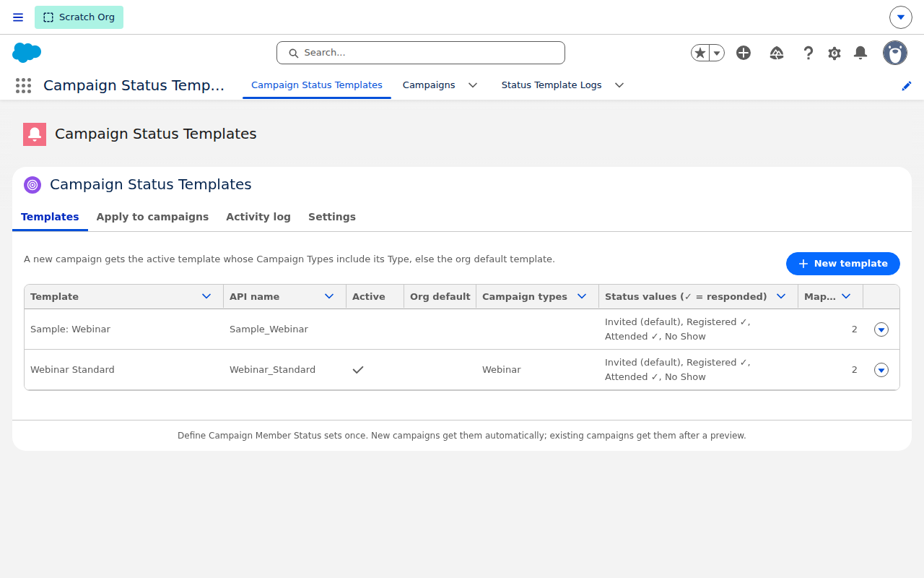
Task: Open the Setup gear icon
Action: (x=834, y=53)
